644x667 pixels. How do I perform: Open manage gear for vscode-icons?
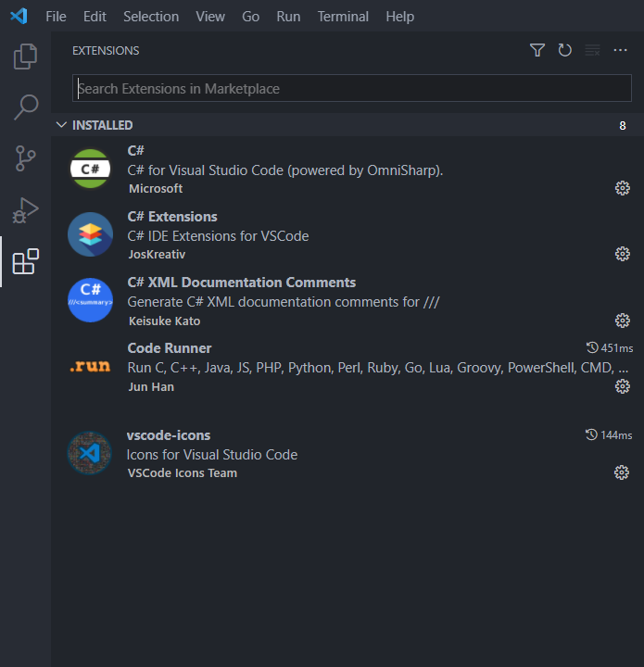622,472
